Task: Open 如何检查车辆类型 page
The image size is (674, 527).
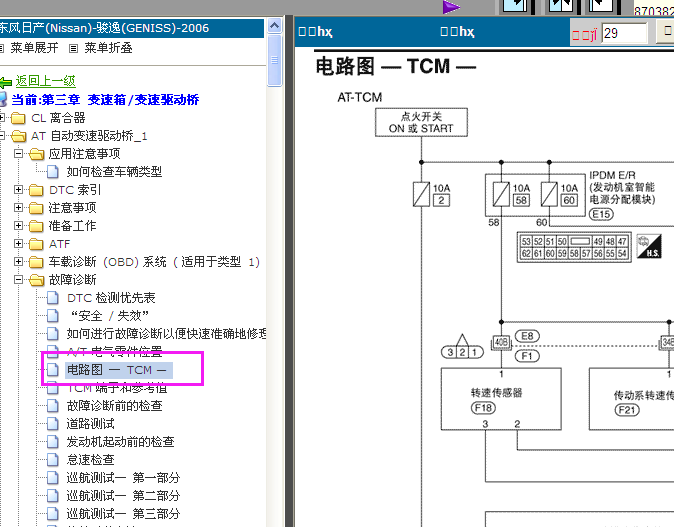Action: click(x=114, y=172)
